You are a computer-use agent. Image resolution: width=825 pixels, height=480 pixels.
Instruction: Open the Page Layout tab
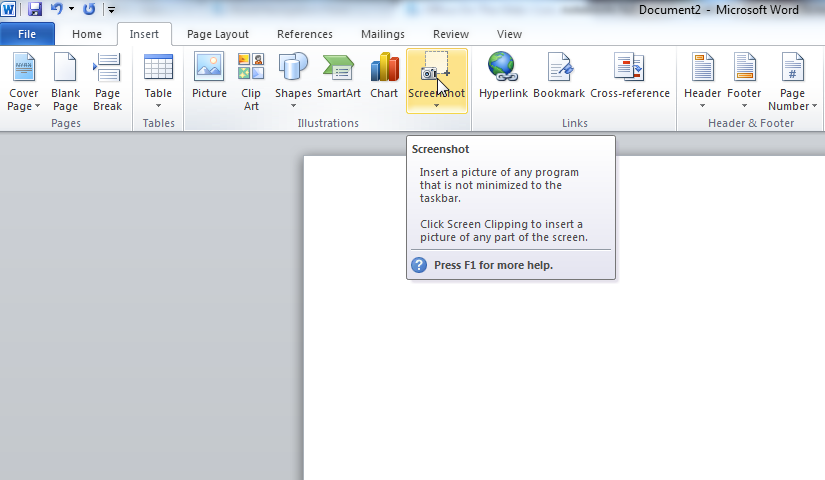218,34
